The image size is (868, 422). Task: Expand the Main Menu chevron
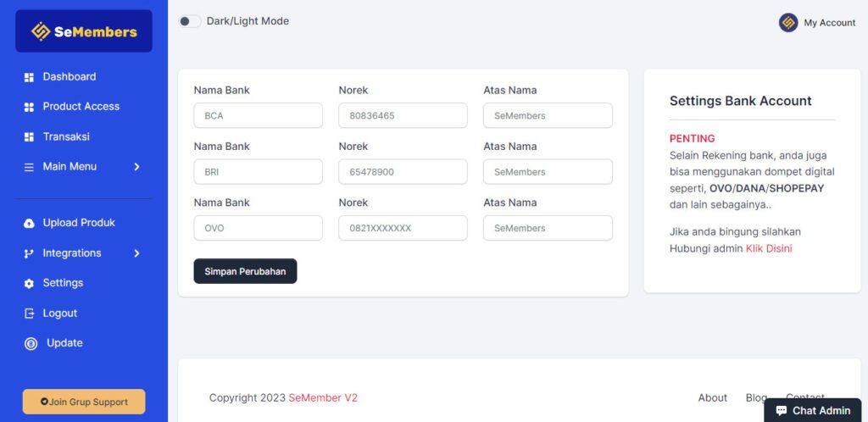(x=136, y=167)
